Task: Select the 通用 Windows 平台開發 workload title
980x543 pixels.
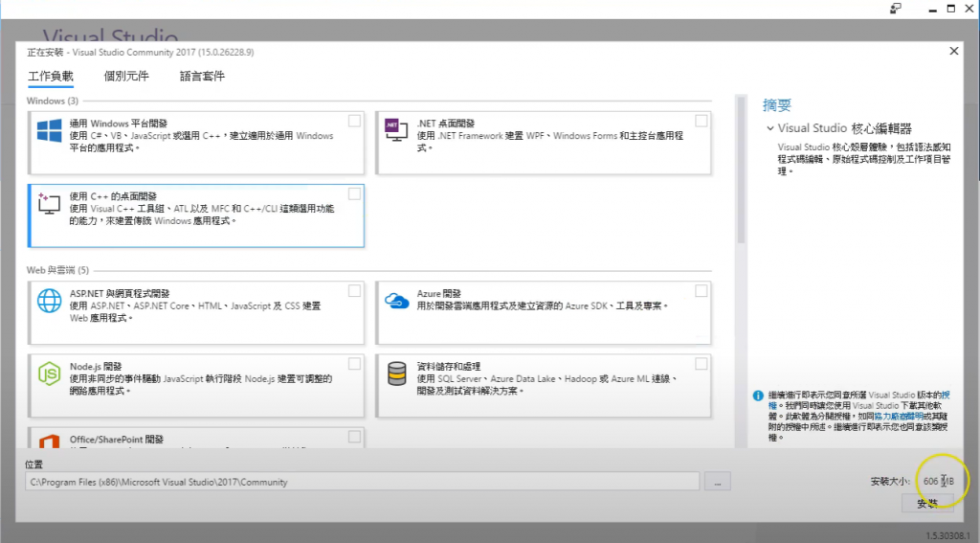Action: click(x=118, y=124)
